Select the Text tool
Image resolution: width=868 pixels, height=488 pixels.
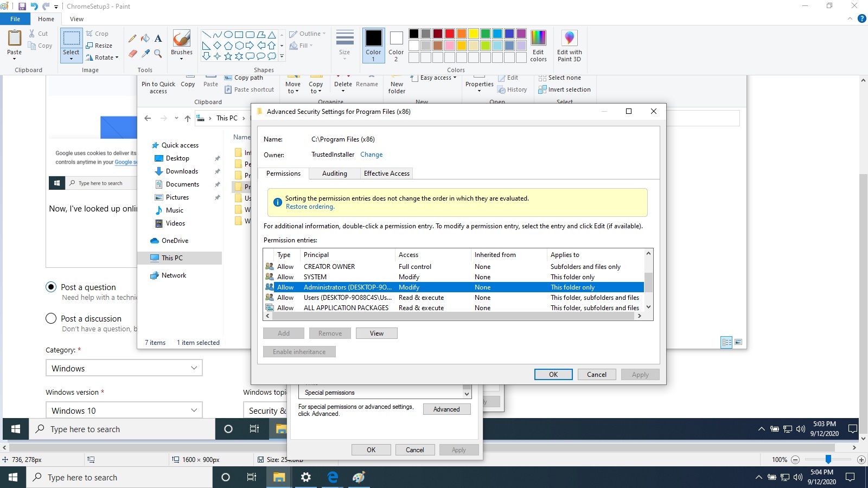[x=158, y=38]
